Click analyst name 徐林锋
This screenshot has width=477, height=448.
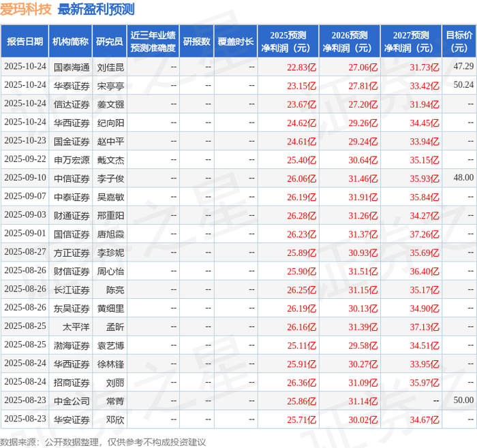point(110,364)
